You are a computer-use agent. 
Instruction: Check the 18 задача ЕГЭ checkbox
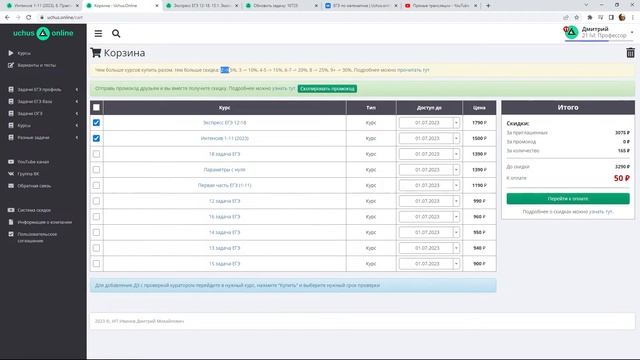click(96, 154)
